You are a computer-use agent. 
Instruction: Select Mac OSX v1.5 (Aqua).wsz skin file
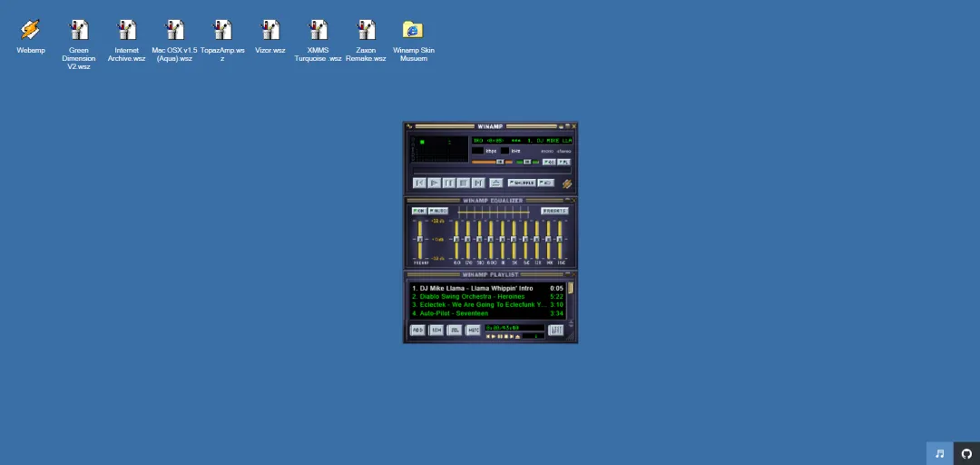pyautogui.click(x=174, y=41)
